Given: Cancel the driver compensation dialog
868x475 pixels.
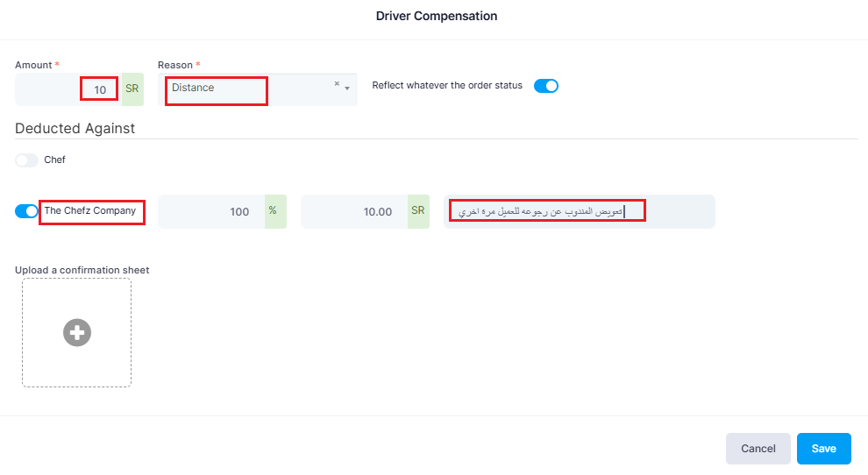Looking at the screenshot, I should (758, 449).
